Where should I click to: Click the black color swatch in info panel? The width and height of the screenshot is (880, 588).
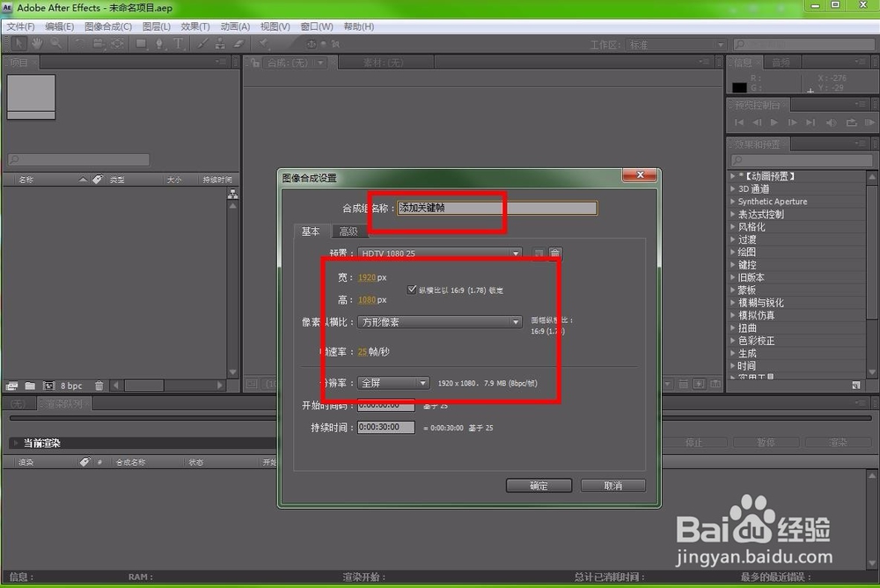pos(739,87)
